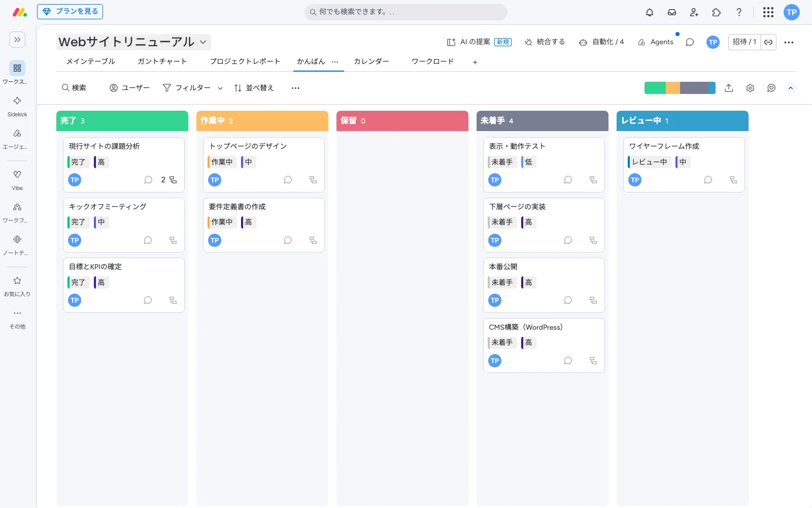Open kanban view settings gear
Image resolution: width=812 pixels, height=508 pixels.
point(750,88)
